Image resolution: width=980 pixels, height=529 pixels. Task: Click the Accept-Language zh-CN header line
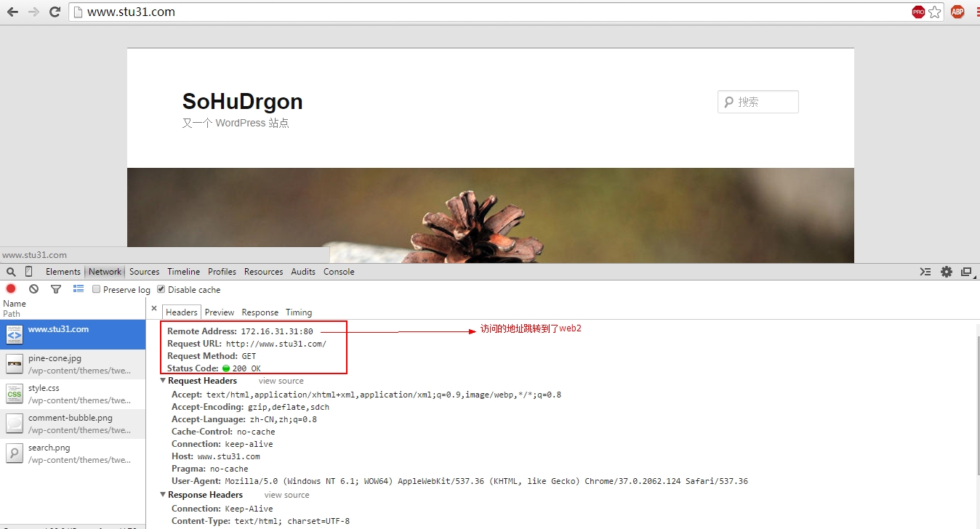(244, 419)
